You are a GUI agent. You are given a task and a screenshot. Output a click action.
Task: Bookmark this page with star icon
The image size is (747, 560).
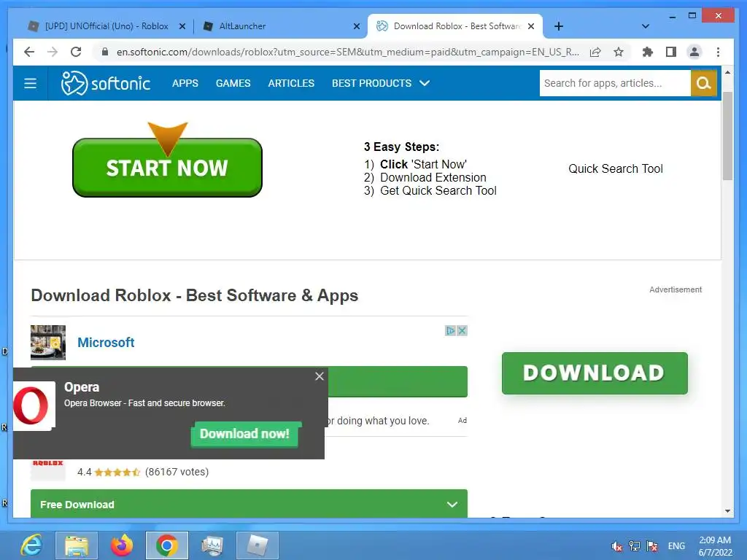coord(619,52)
